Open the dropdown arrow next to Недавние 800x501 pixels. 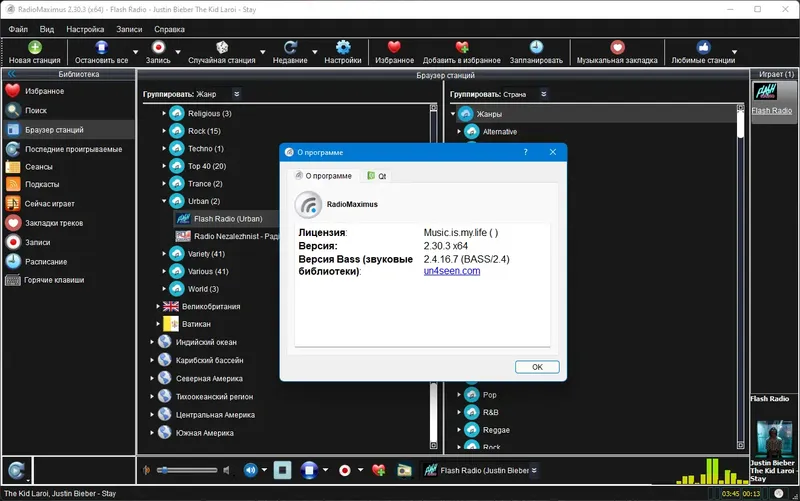pyautogui.click(x=314, y=52)
